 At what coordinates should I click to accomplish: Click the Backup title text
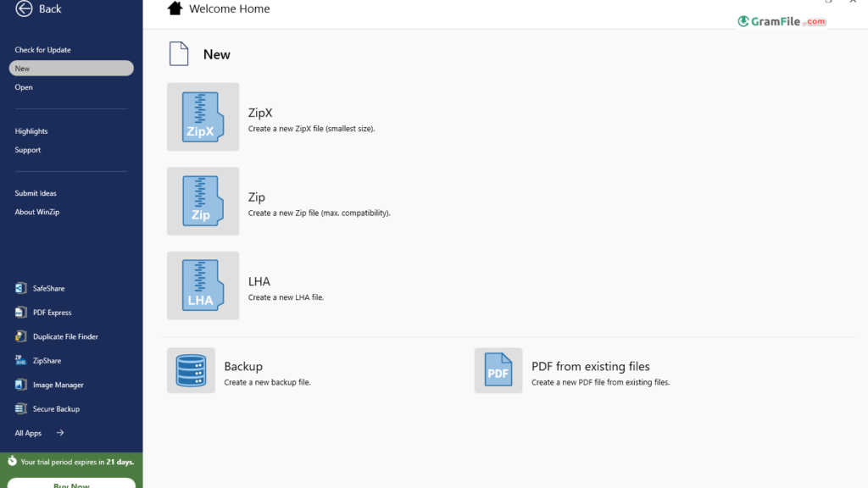(243, 366)
